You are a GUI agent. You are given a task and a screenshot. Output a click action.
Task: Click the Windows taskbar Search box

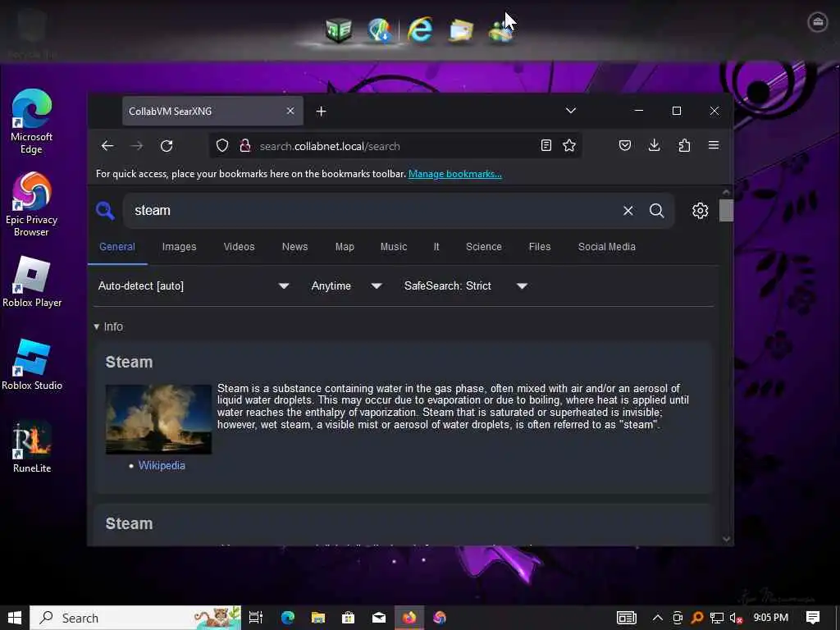(x=135, y=618)
